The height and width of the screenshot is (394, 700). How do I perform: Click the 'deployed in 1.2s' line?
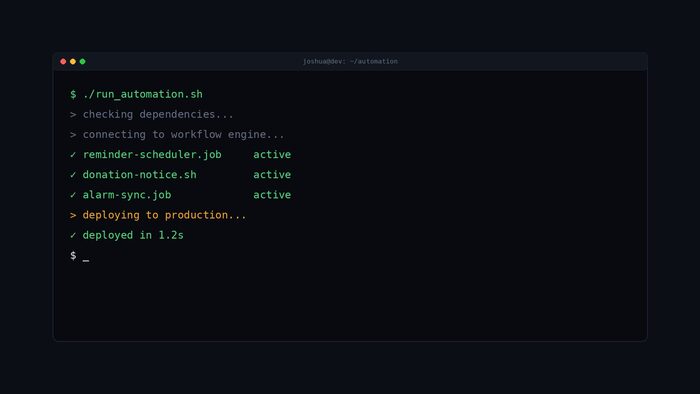click(127, 235)
